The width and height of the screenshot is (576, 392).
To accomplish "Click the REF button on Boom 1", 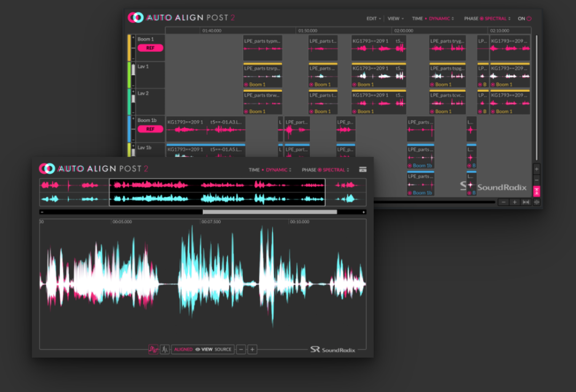I will [x=150, y=48].
